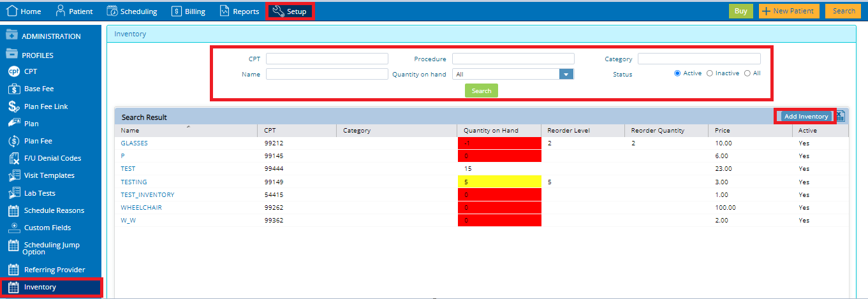Click the orange Search button in top bar
This screenshot has width=868, height=299.
[x=844, y=11]
